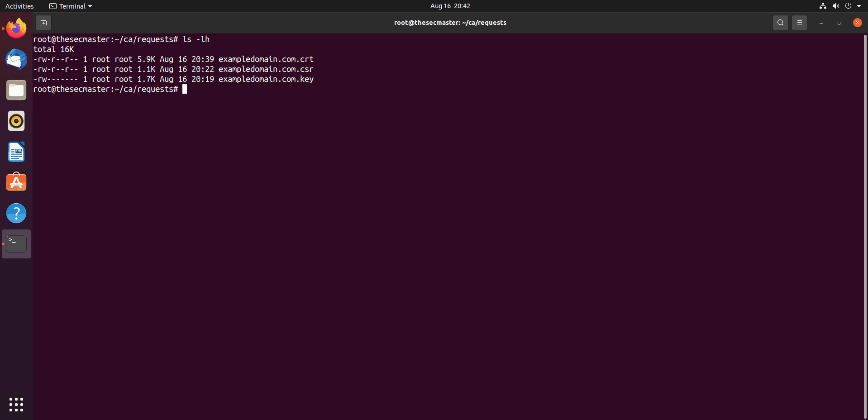Click the window title root@thesecmaster
868x420 pixels.
point(450,23)
